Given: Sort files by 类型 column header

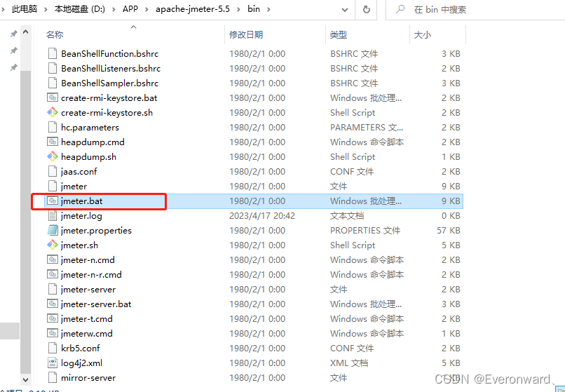Looking at the screenshot, I should pos(339,34).
